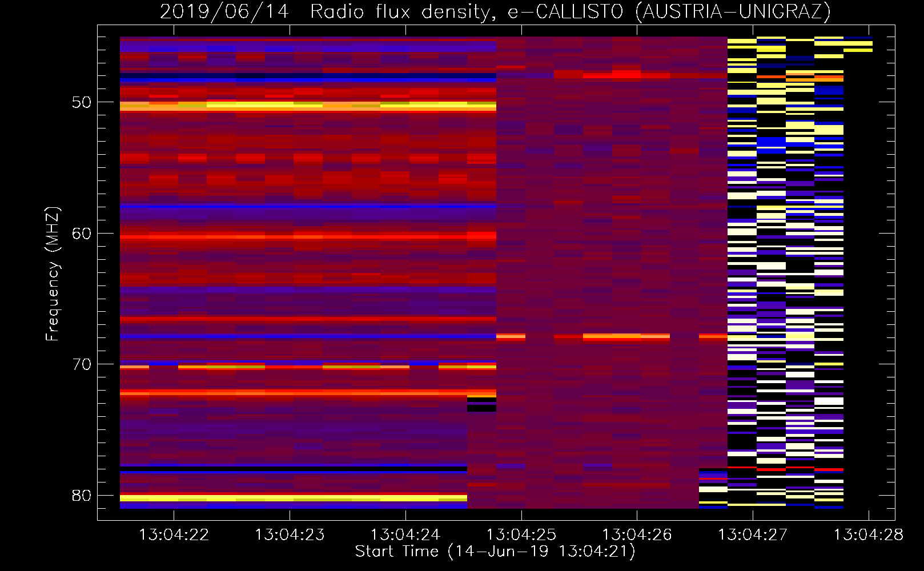Click the 'Frequency (MHZ)' axis label
This screenshot has height=571, width=924.
[x=53, y=274]
